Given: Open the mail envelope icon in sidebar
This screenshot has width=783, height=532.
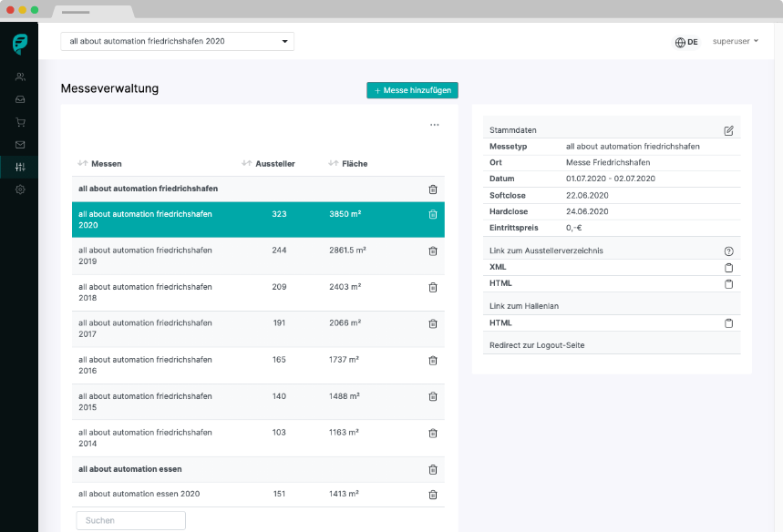Looking at the screenshot, I should [20, 145].
